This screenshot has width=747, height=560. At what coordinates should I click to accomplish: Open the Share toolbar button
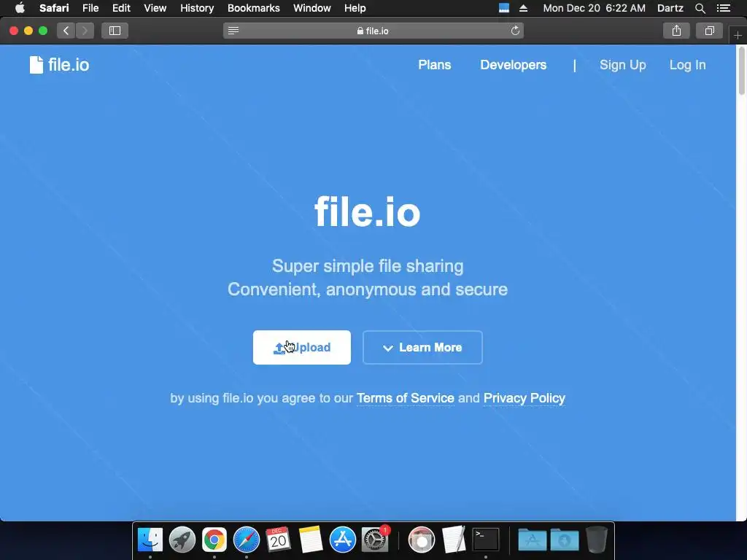coord(676,31)
